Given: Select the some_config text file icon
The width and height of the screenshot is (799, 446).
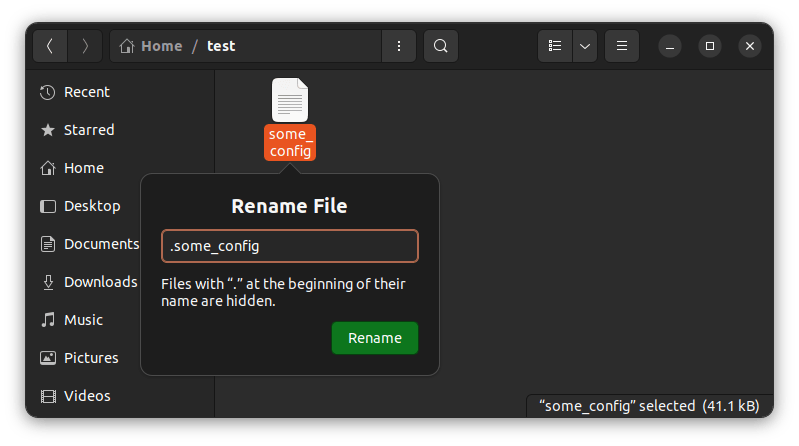Looking at the screenshot, I should [x=290, y=101].
